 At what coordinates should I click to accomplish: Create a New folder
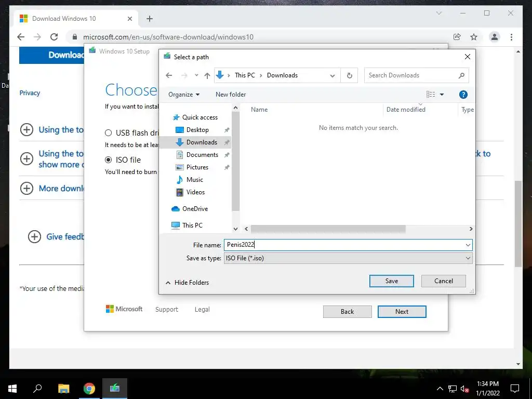[231, 95]
